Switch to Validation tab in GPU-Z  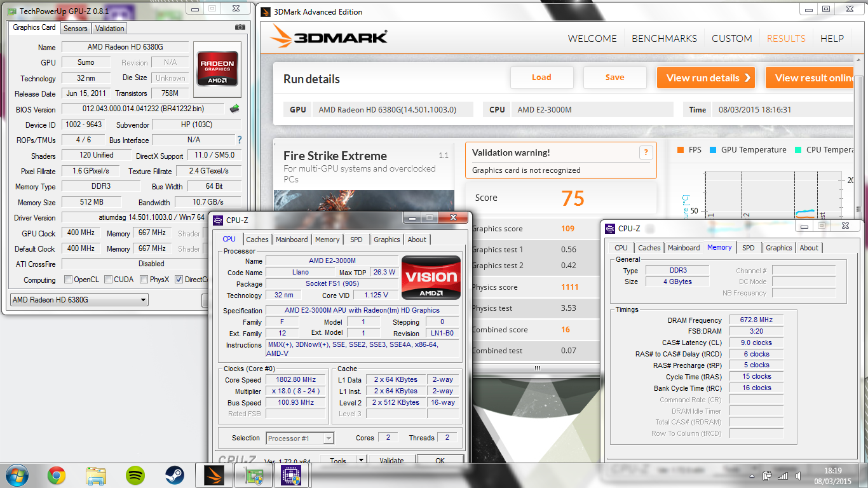[x=109, y=29]
